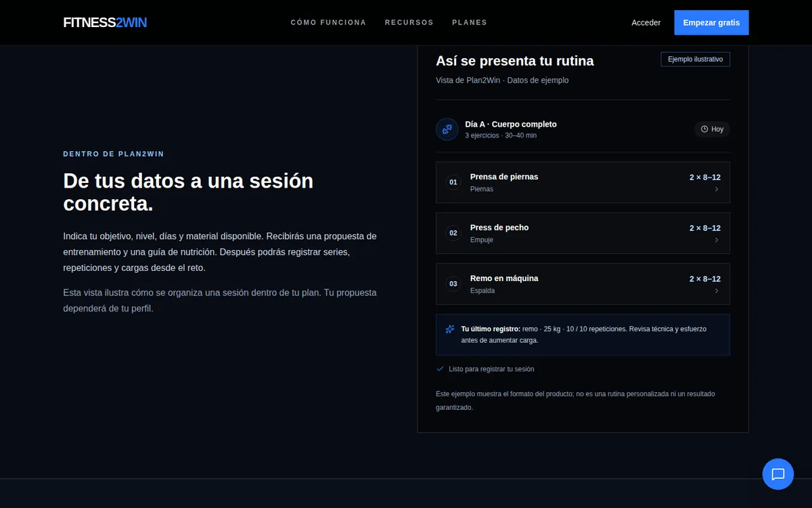Click the sparkle icon in último registro note
Image resolution: width=812 pixels, height=508 pixels.
[450, 329]
